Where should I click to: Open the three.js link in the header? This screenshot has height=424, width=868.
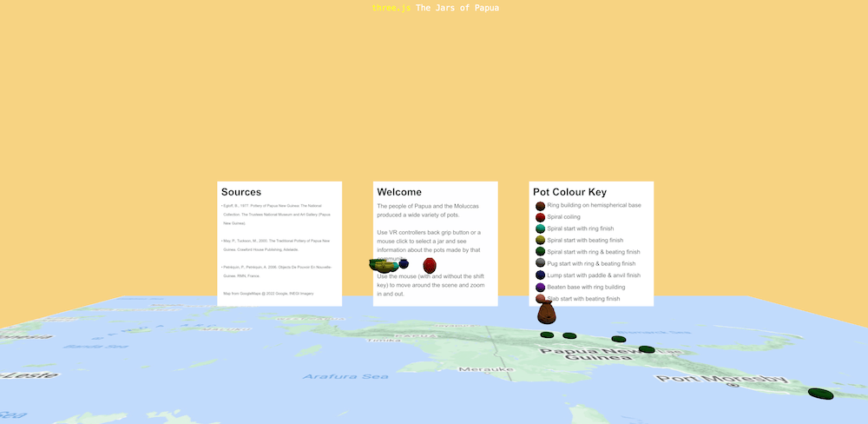click(391, 8)
